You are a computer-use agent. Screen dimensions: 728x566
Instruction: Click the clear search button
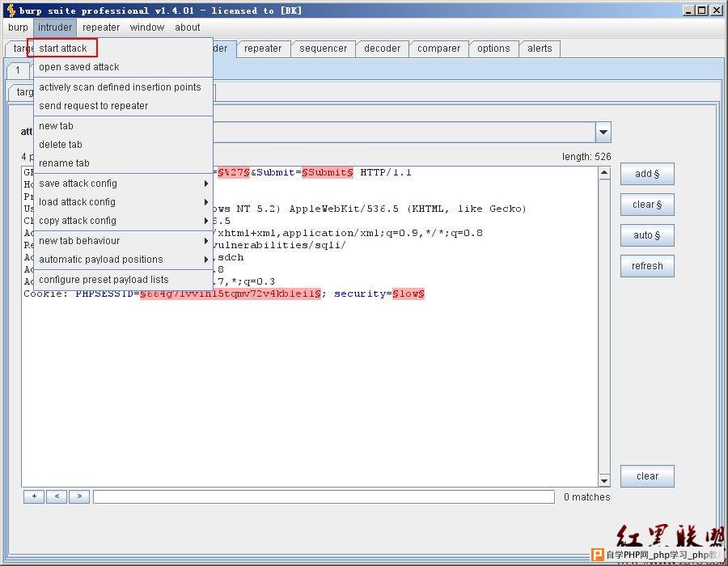pyautogui.click(x=647, y=476)
